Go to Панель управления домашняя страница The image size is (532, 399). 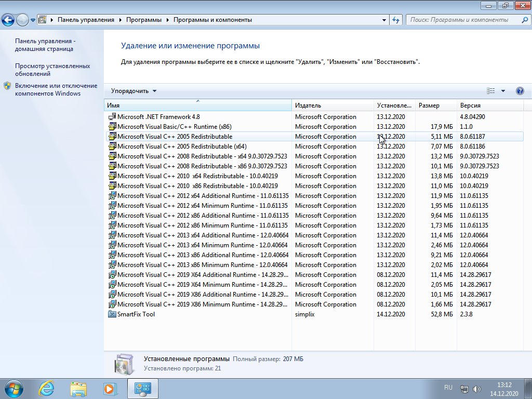45,45
